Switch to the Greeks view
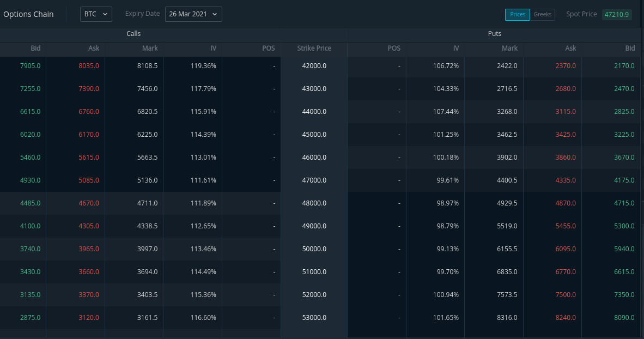The image size is (644, 339). (x=542, y=14)
